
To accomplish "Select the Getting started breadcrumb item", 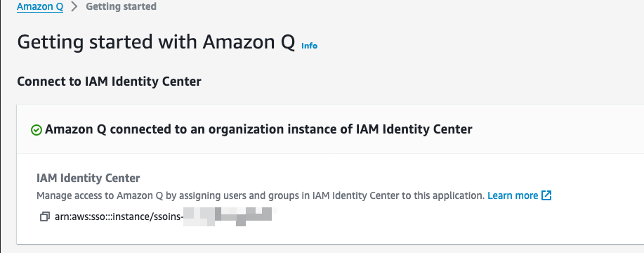I will click(x=121, y=6).
